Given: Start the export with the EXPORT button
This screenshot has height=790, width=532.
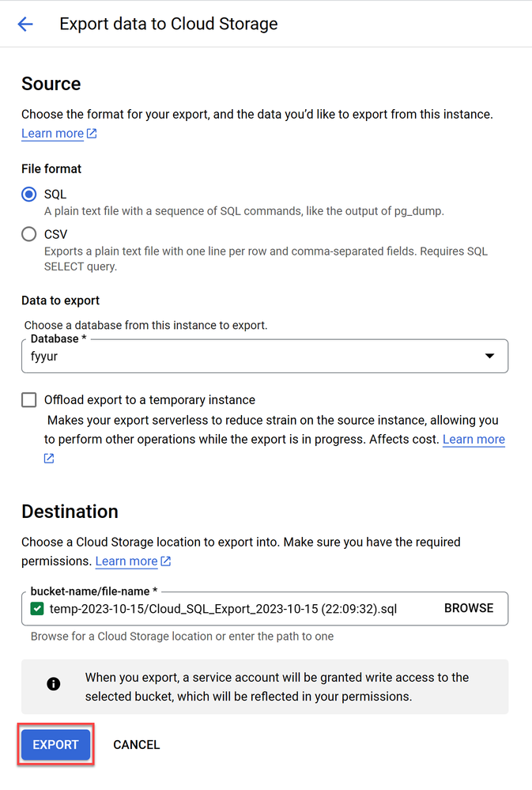Looking at the screenshot, I should click(x=55, y=745).
